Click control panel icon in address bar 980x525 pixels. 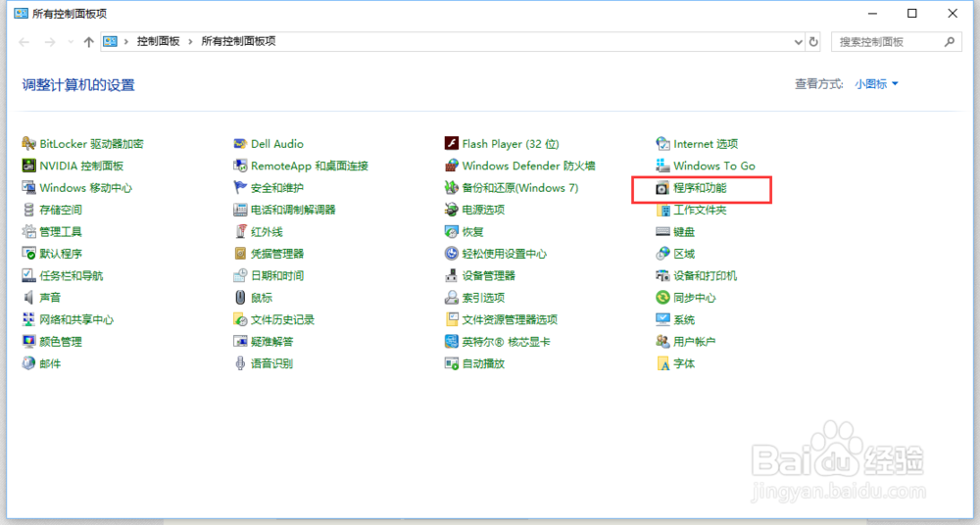111,41
